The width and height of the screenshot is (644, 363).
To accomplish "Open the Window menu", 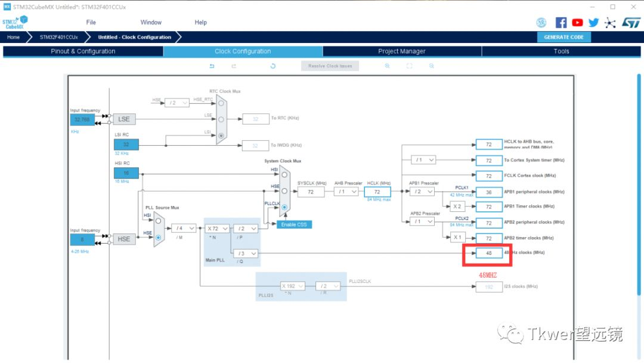I will click(151, 22).
